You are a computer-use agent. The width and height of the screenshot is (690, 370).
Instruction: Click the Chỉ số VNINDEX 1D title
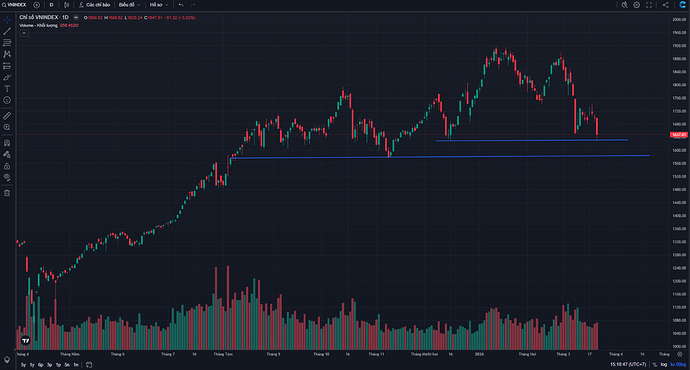44,18
